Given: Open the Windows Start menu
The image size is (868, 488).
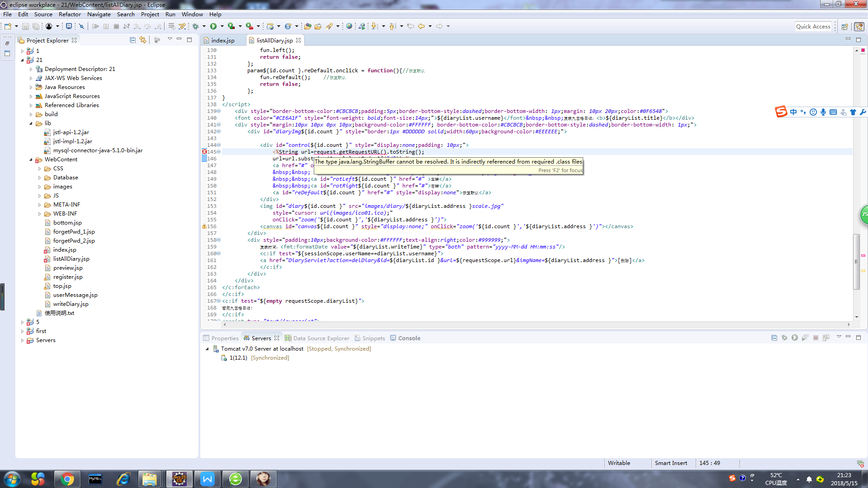Looking at the screenshot, I should click(12, 479).
